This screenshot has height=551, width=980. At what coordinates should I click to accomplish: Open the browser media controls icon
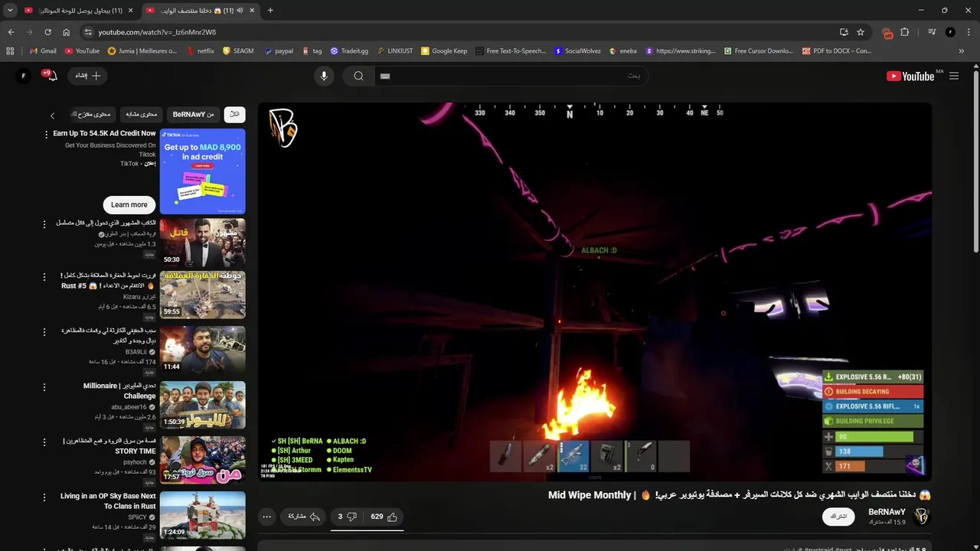pos(932,32)
